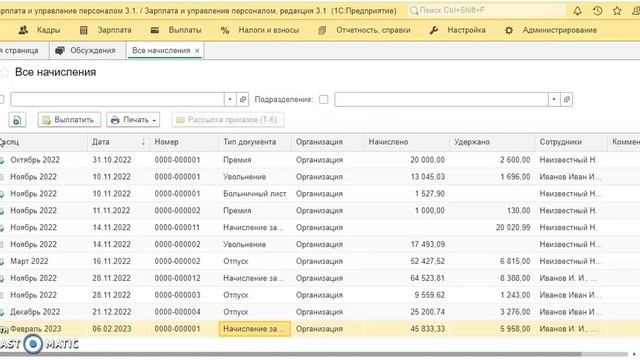
Task: Select the Больничный лист document type cell
Action: [x=255, y=194]
